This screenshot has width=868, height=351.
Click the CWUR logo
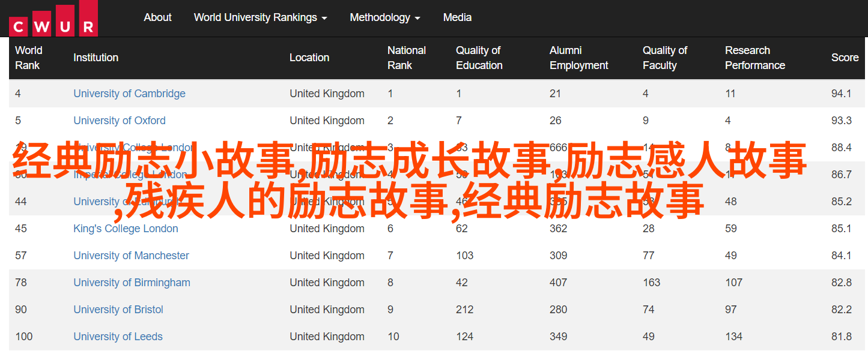tap(53, 18)
